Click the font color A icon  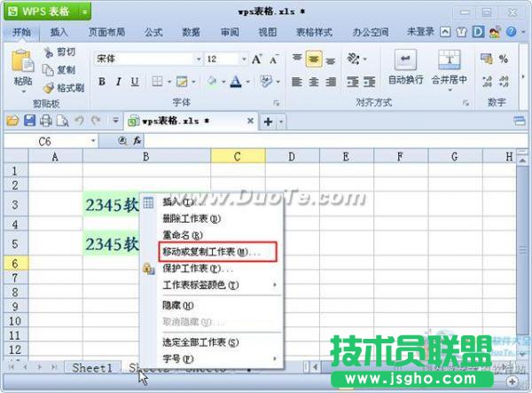[x=236, y=82]
